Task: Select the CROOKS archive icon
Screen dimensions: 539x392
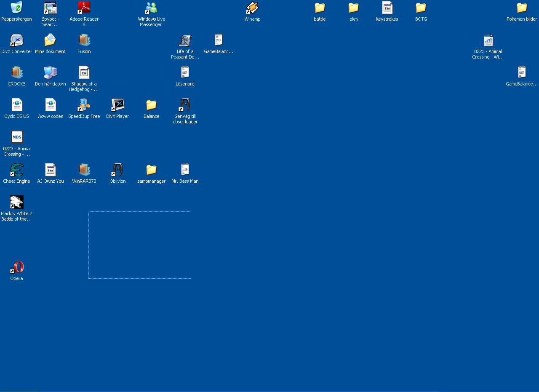Action: pyautogui.click(x=16, y=72)
